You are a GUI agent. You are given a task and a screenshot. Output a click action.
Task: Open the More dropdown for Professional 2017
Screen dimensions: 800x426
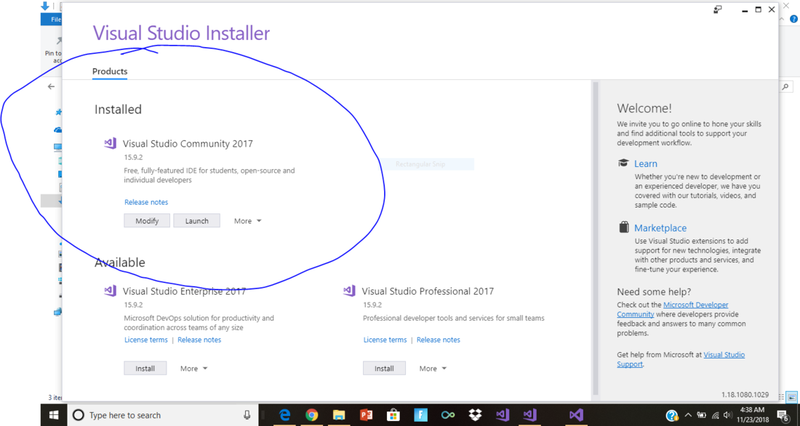[433, 368]
